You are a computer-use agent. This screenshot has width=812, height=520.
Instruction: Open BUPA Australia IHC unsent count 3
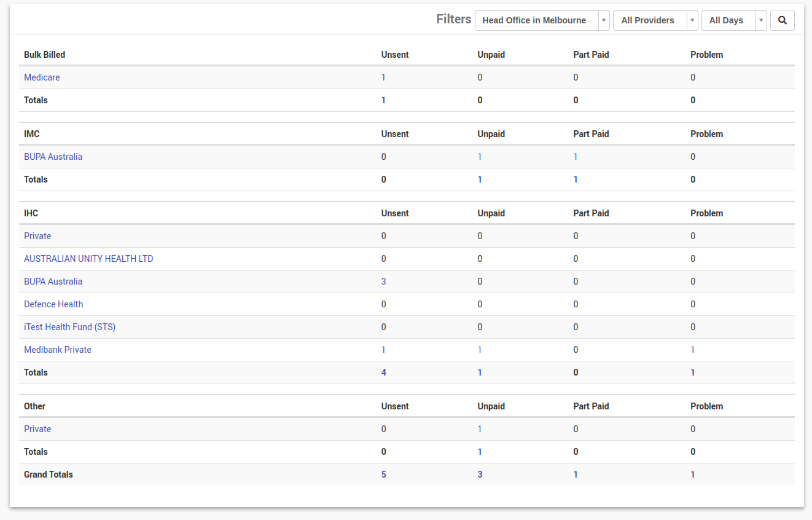(x=384, y=282)
